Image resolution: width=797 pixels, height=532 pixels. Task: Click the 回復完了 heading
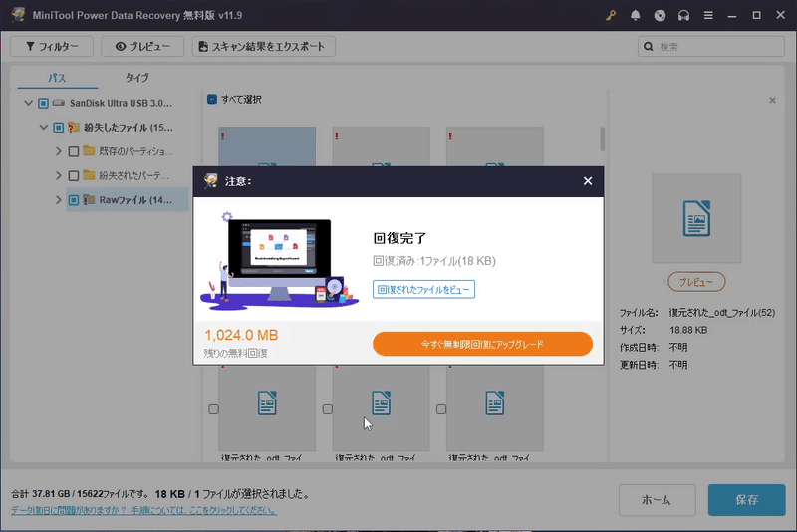coord(400,238)
